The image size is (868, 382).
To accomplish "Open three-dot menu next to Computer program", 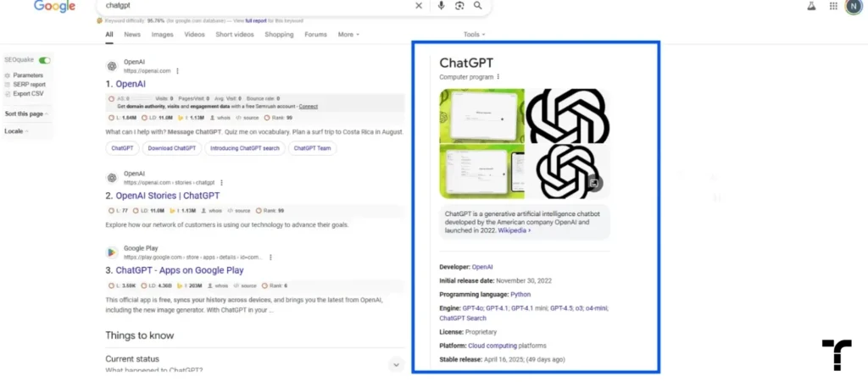I will click(498, 77).
